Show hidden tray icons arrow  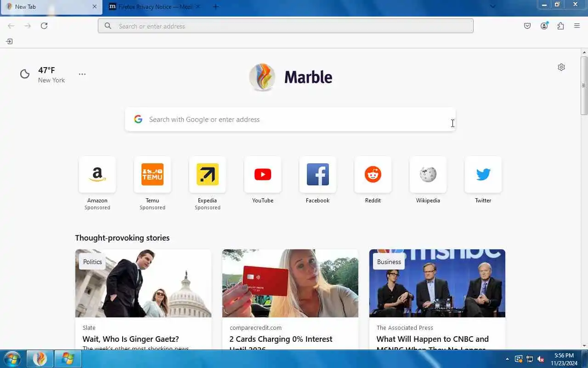coord(507,359)
